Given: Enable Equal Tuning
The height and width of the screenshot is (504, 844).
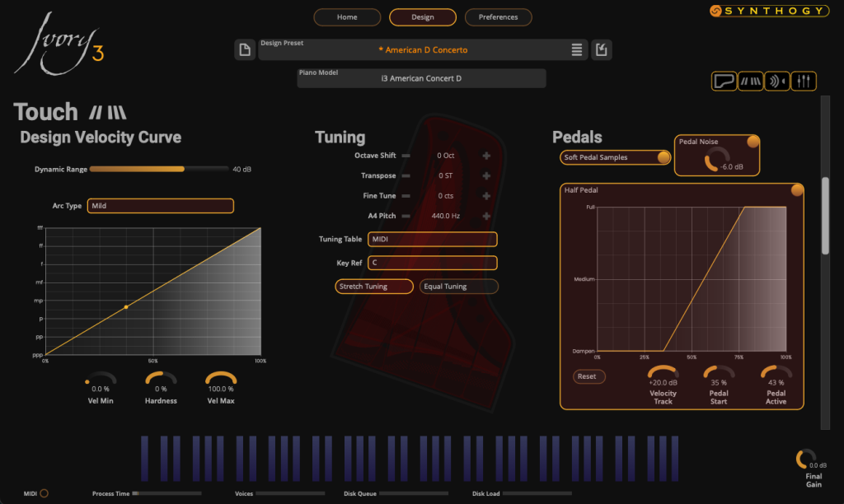Looking at the screenshot, I should point(458,286).
